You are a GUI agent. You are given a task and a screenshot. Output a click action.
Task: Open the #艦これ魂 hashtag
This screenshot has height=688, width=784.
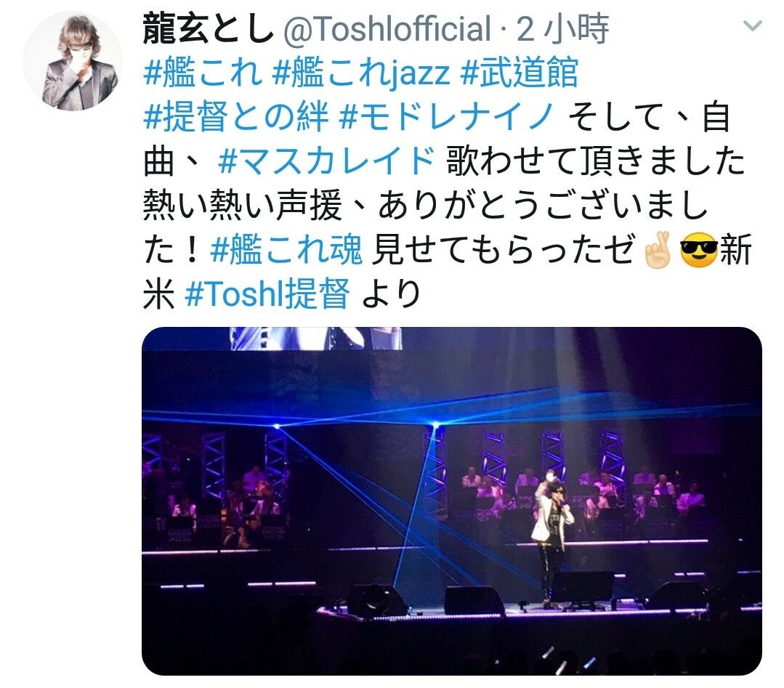click(x=286, y=248)
